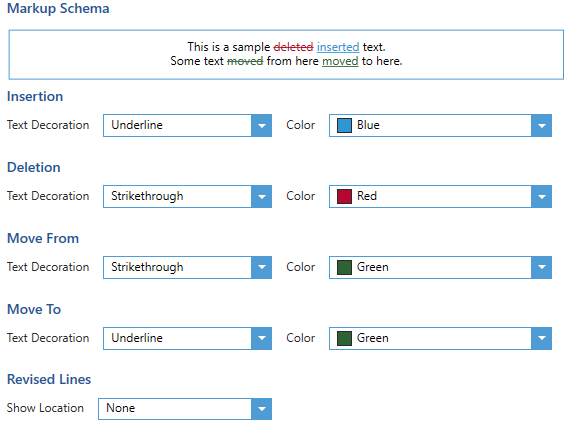Image resolution: width=566 pixels, height=434 pixels.
Task: Click the Blue color swatch for Insertion
Action: point(344,126)
